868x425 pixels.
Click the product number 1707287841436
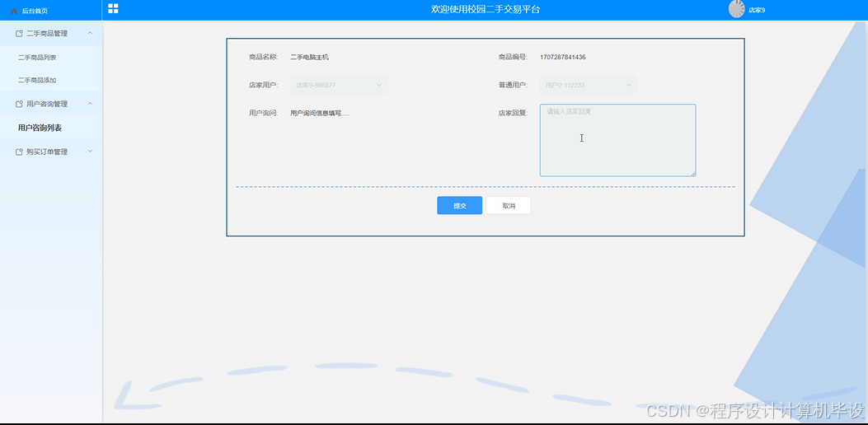[x=563, y=57]
